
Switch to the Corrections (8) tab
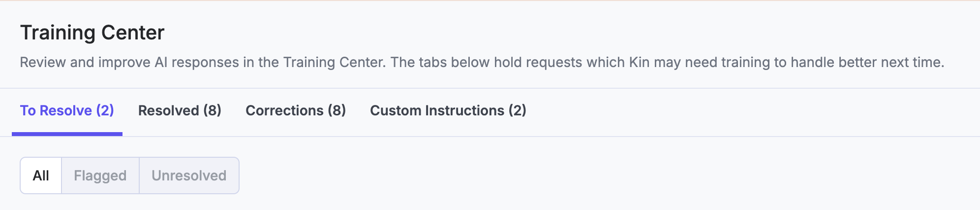[x=296, y=110]
